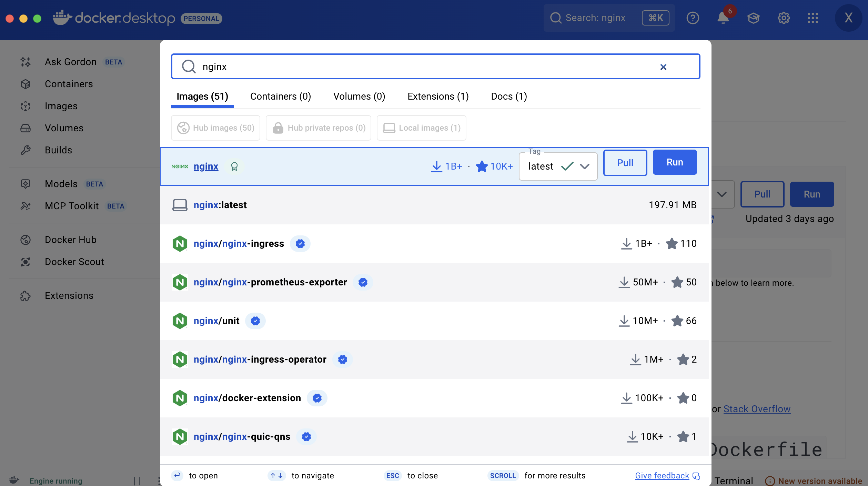Open the Give feedback link
Screen dimensions: 868x486
click(x=667, y=476)
